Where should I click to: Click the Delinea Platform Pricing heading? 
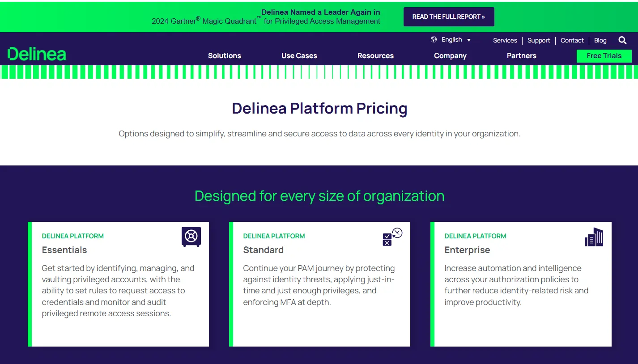(319, 108)
